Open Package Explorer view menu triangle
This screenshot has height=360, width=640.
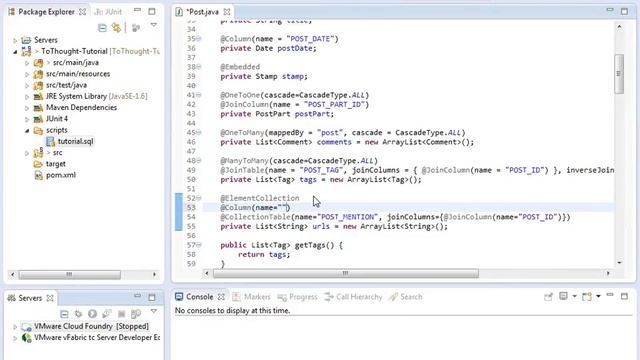153,26
